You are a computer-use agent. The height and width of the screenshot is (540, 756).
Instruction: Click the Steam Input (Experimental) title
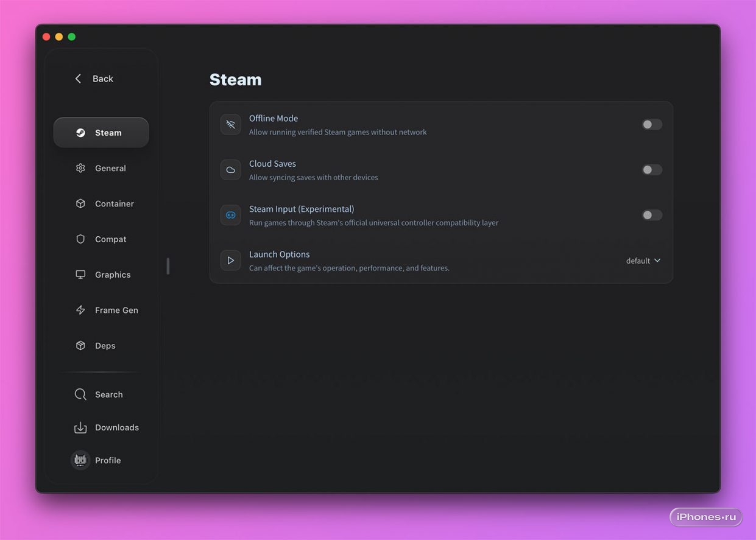point(302,209)
